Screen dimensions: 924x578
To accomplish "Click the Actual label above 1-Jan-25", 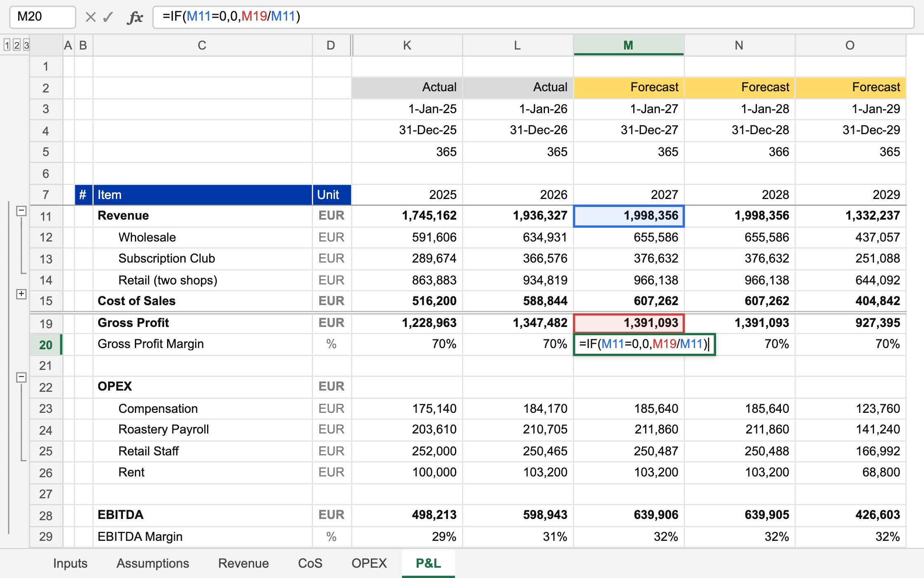I will click(x=407, y=88).
